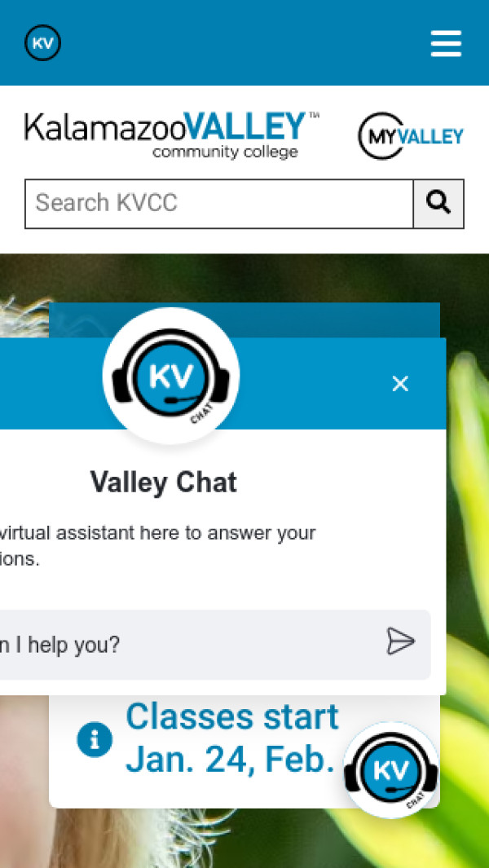Open the MyValley portal logo link

point(411,136)
